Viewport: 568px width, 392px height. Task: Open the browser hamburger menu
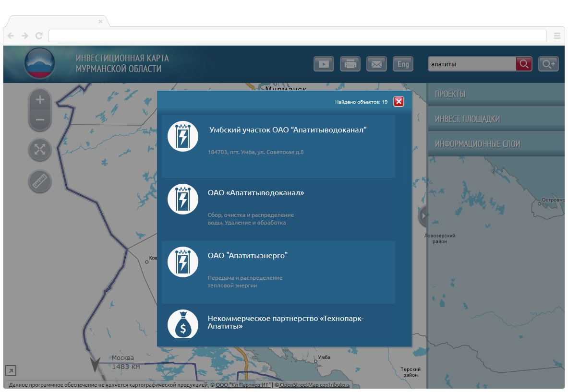[557, 36]
